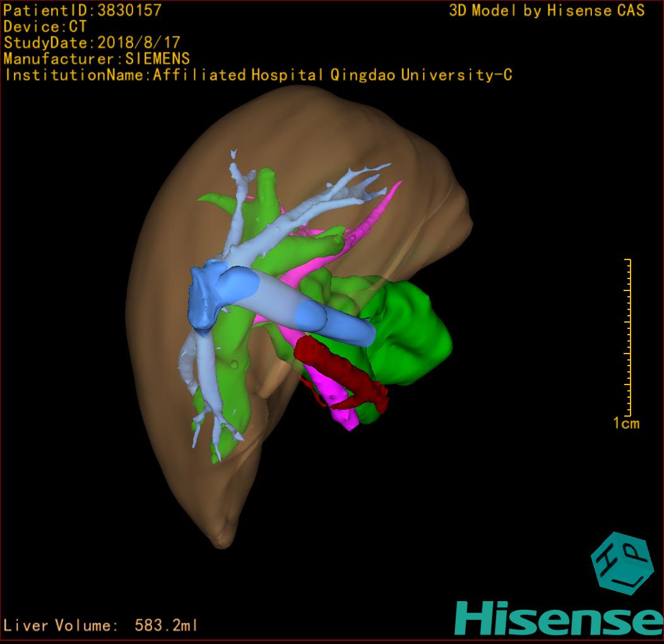The image size is (664, 644).
Task: Click the StudyDate 2018/8/17 text
Action: pos(92,43)
